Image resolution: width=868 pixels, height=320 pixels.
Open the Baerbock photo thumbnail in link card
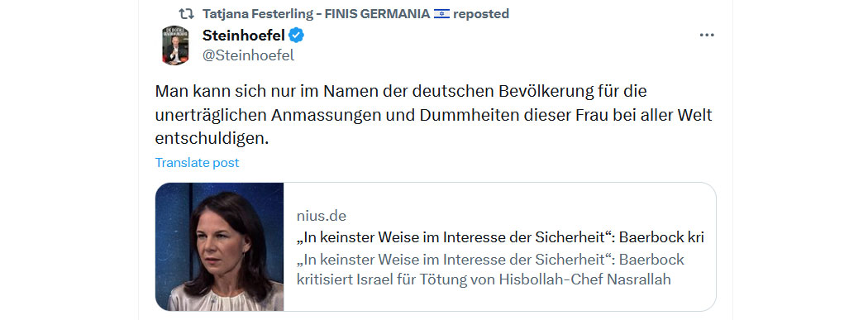(x=219, y=246)
